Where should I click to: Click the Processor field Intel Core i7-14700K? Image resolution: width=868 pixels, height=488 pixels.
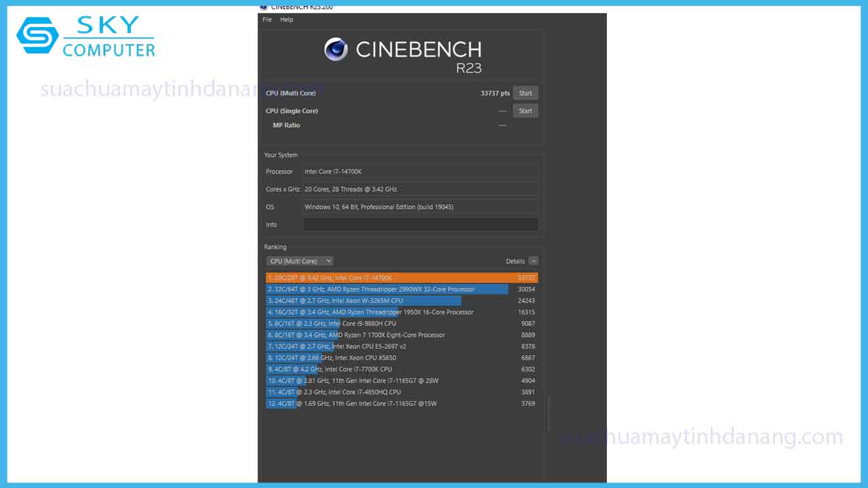click(x=420, y=171)
